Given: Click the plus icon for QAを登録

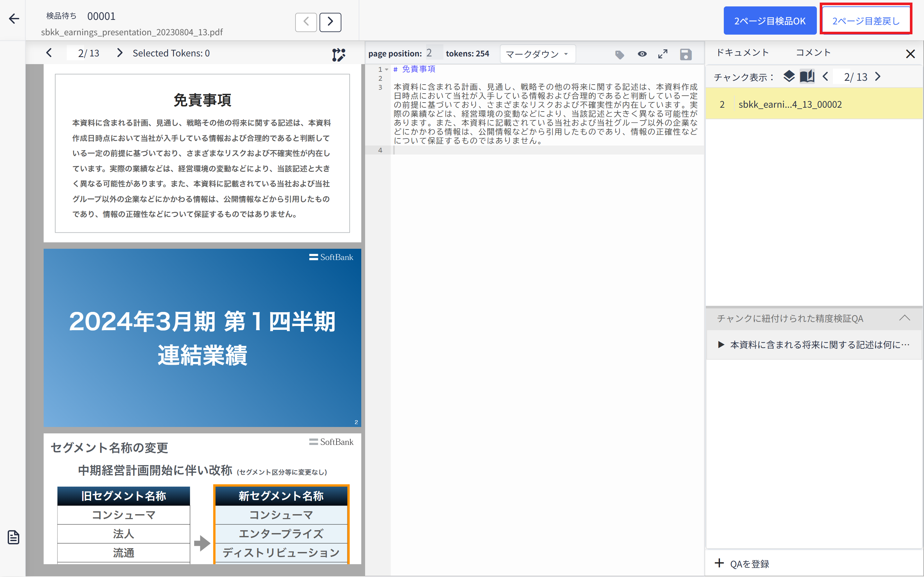Looking at the screenshot, I should pyautogui.click(x=719, y=563).
